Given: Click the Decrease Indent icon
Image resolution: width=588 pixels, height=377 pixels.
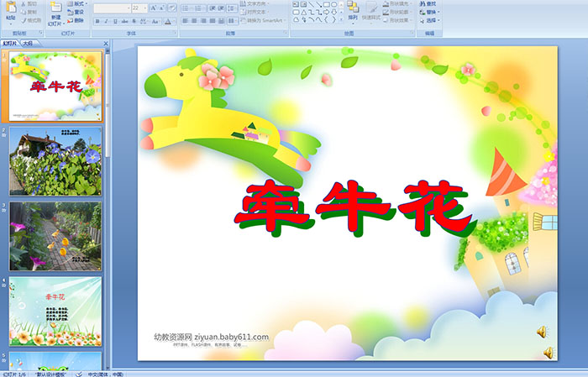Looking at the screenshot, I should point(213,8).
